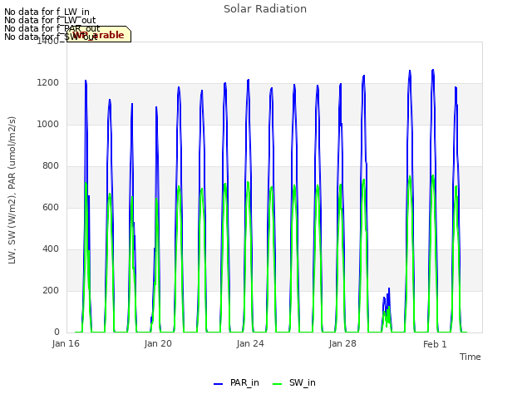Click the 0 y-axis tick label
532x399 pixels.
click(57, 332)
